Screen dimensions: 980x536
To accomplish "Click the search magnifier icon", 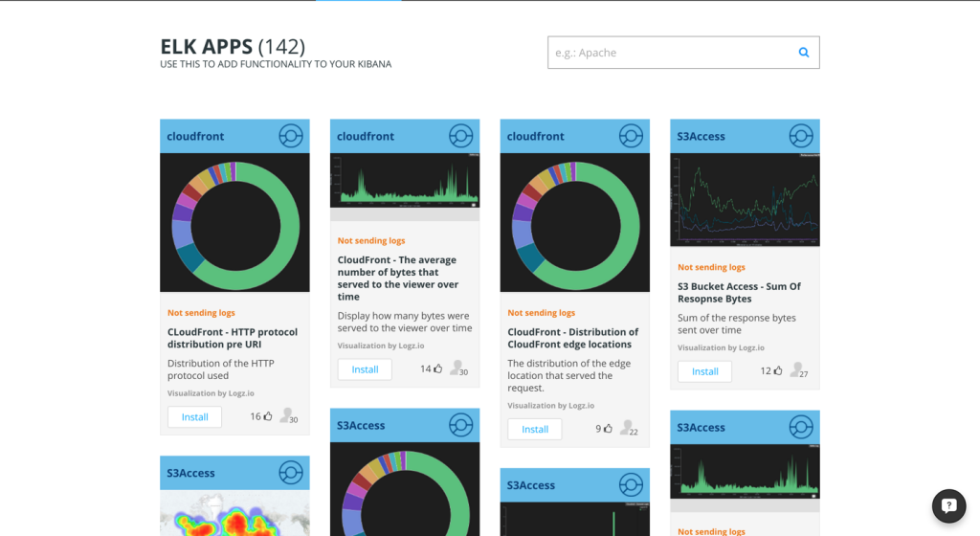I will pos(804,53).
